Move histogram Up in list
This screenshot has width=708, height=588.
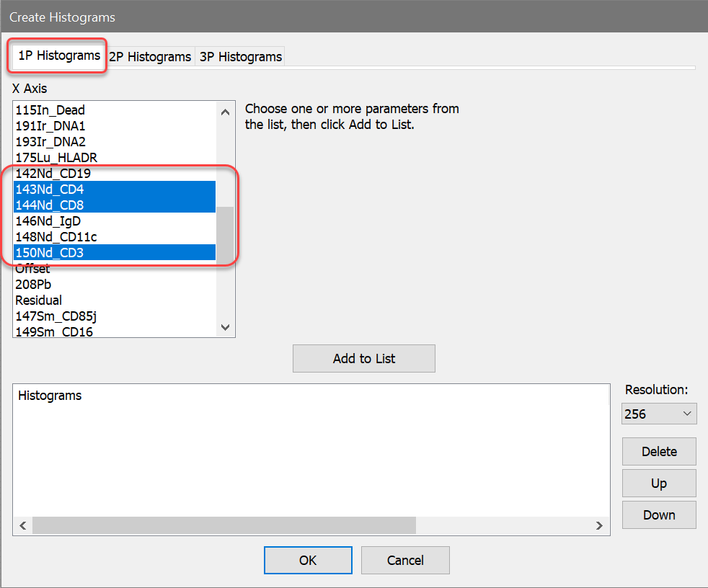click(x=658, y=484)
